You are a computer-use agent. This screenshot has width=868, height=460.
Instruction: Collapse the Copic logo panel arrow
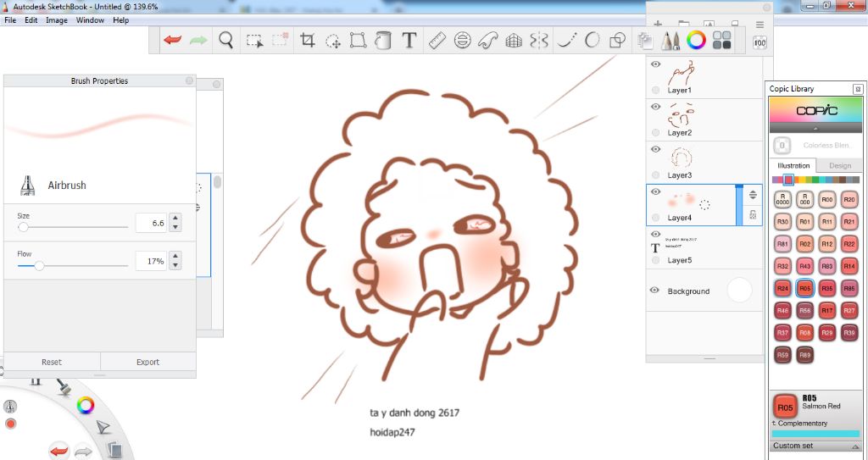(x=815, y=128)
